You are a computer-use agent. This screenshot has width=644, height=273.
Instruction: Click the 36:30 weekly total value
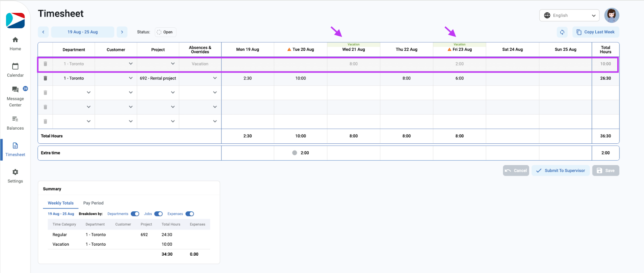[x=605, y=136]
